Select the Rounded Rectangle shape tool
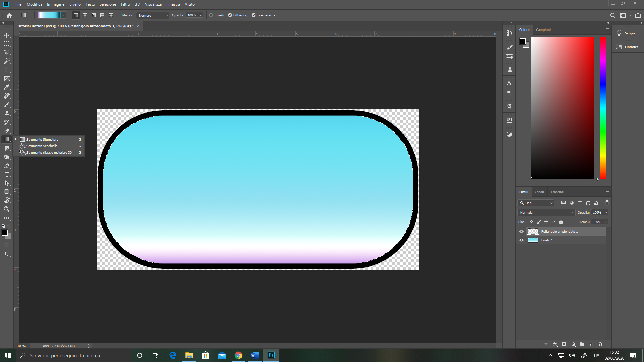 tap(7, 192)
